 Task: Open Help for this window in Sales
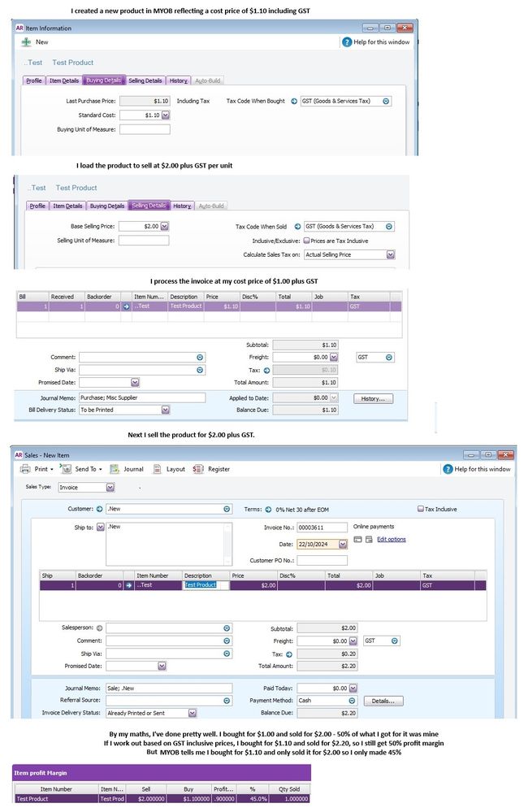[x=448, y=469]
